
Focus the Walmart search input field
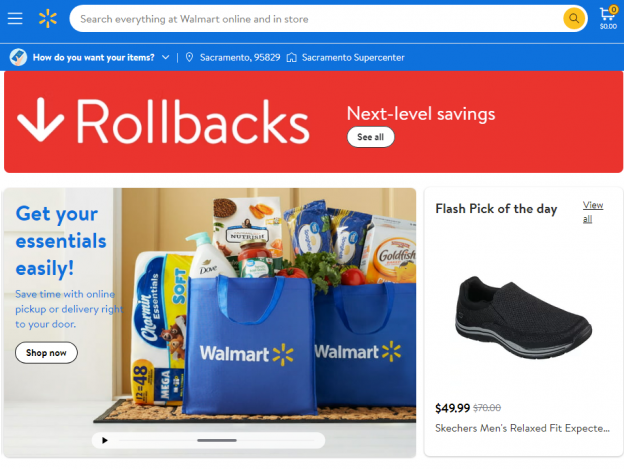(314, 19)
